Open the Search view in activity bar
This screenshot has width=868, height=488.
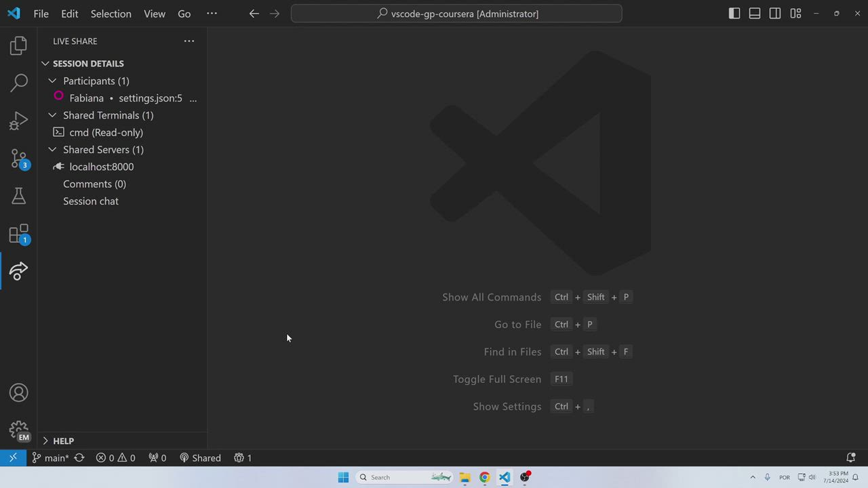pos(18,83)
